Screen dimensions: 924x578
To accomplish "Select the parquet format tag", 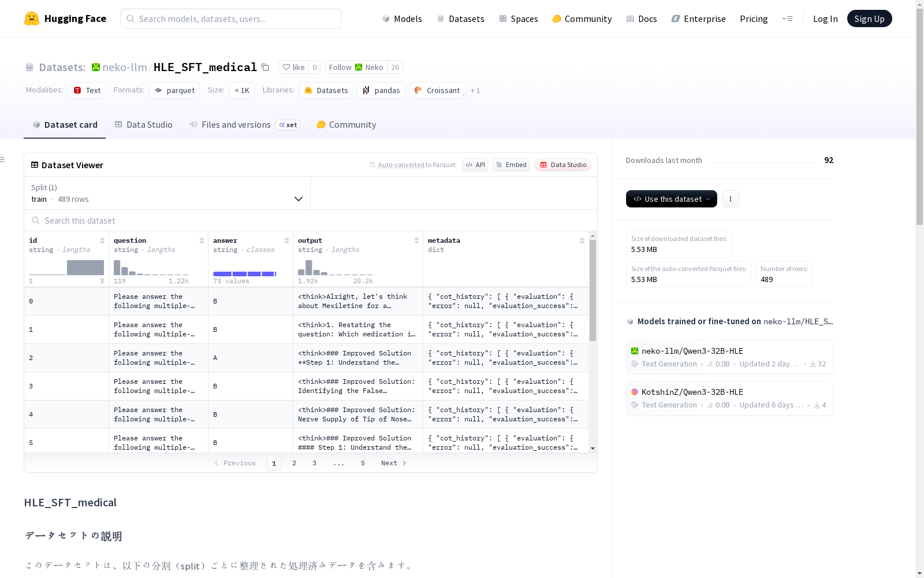I will pos(174,90).
